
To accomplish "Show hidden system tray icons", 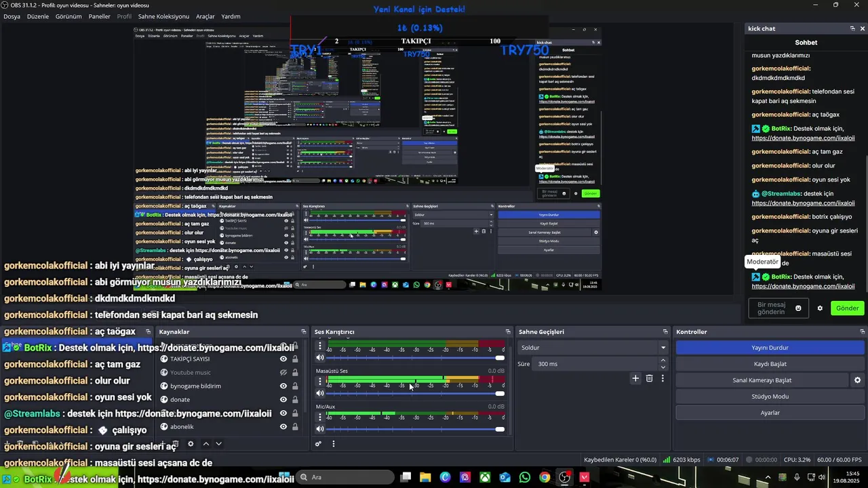I will tap(768, 477).
